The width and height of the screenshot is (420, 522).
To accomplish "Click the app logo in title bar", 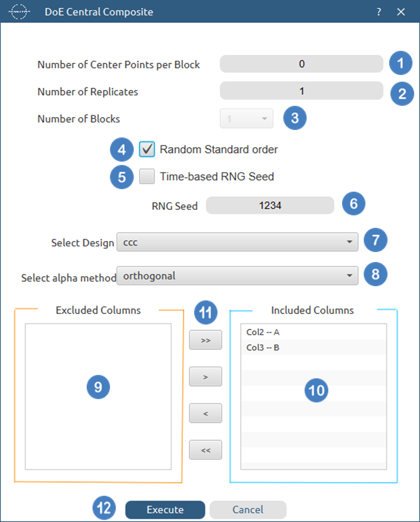I will click(20, 12).
